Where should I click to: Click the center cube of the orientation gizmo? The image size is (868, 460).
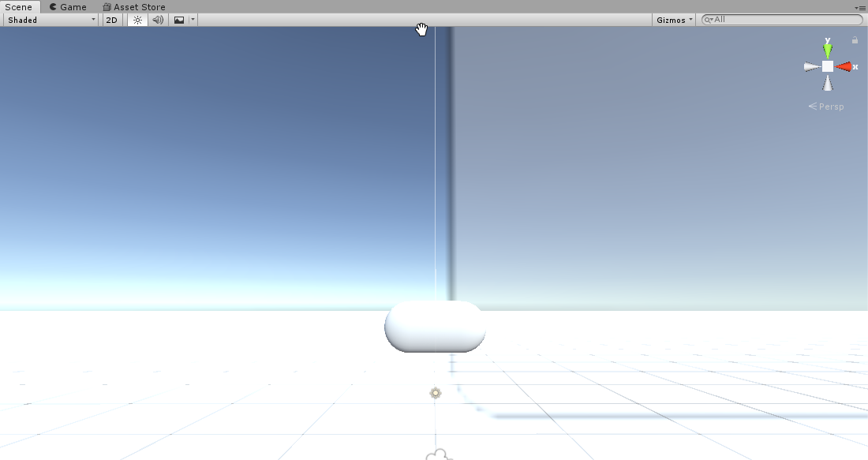[x=826, y=66]
